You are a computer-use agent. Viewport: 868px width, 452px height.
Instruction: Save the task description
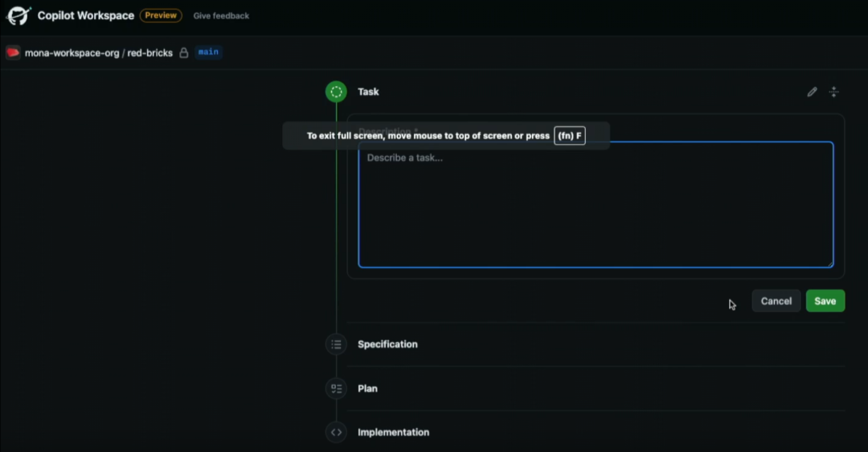pos(825,301)
